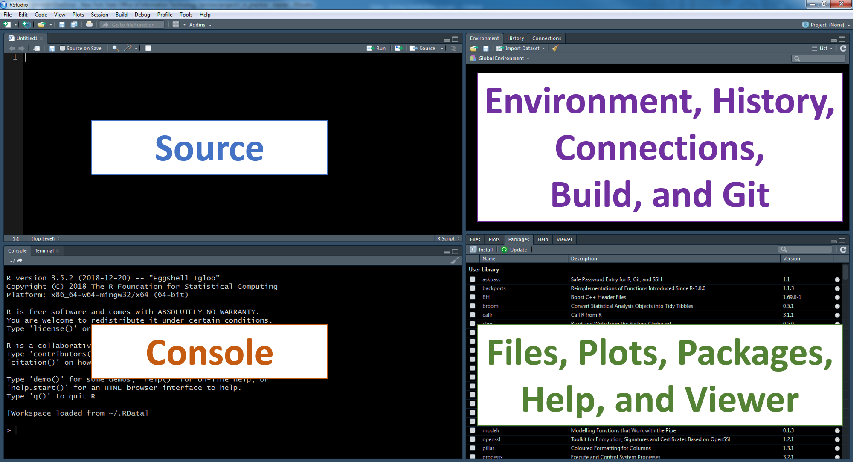Viewport: 868px width, 462px height.
Task: Check the callr package box
Action: coord(473,315)
